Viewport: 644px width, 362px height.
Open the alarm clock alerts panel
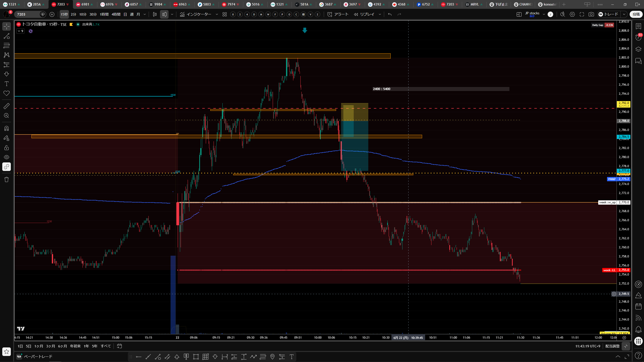point(638,37)
